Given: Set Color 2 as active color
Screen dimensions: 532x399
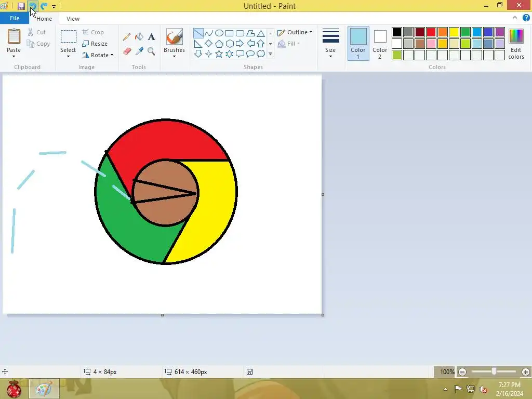Looking at the screenshot, I should [380, 44].
